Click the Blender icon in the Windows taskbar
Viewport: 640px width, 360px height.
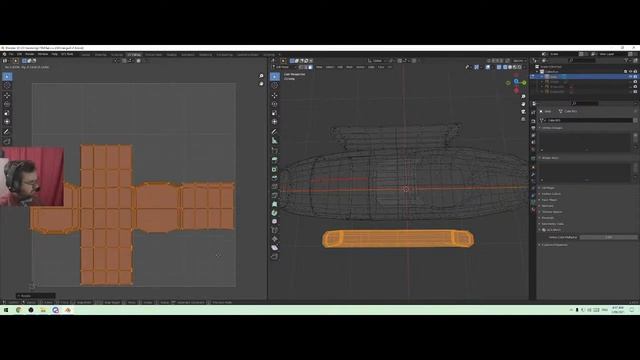[68, 310]
